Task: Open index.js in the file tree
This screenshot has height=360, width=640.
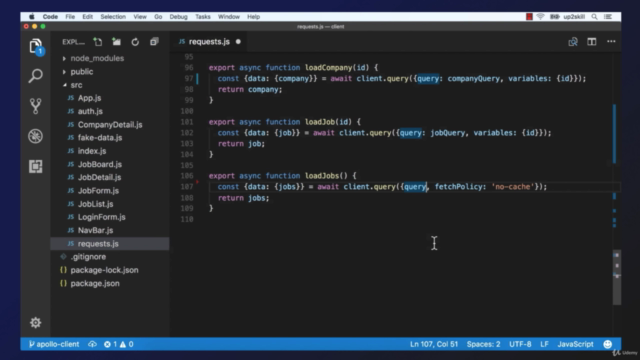Action: tap(92, 151)
